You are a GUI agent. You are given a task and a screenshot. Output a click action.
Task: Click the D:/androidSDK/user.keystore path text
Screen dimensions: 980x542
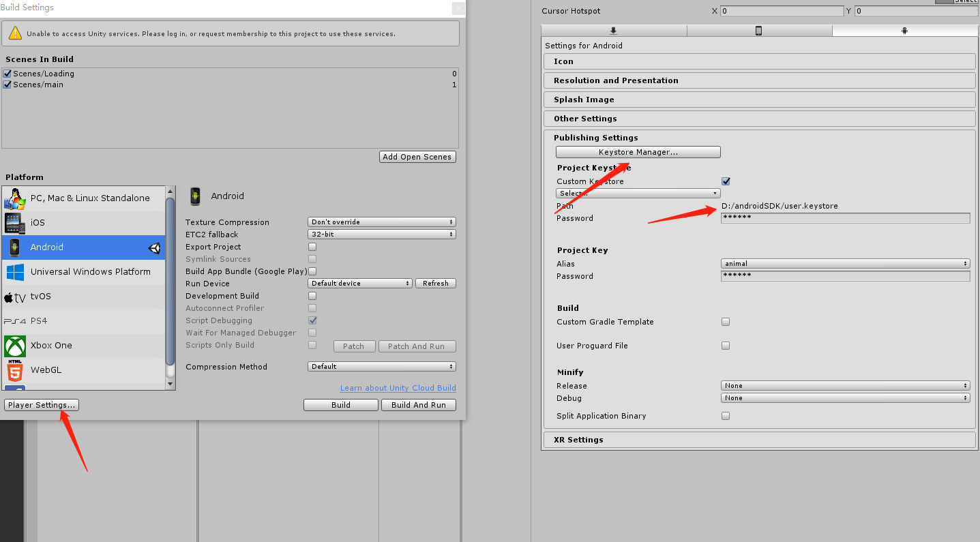779,206
